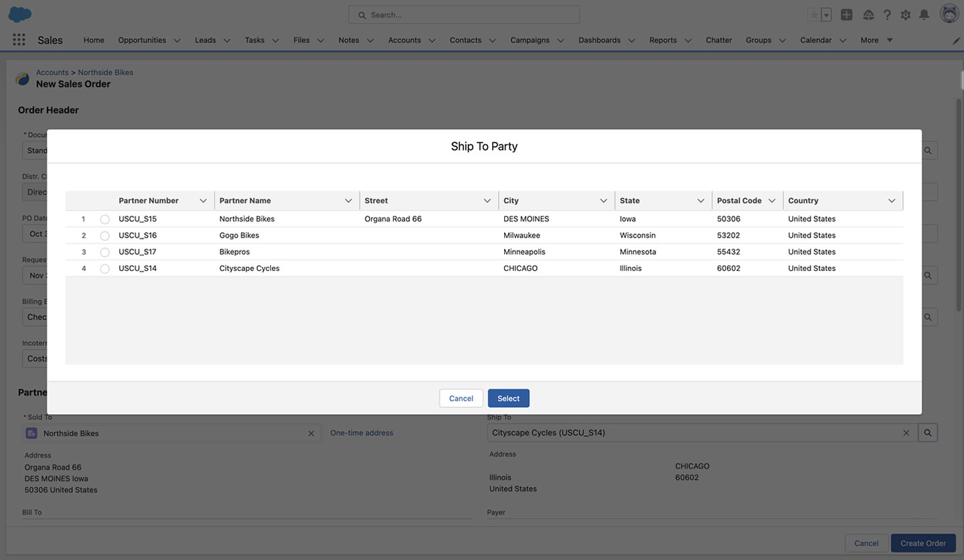Open the Chatter tab

[719, 40]
